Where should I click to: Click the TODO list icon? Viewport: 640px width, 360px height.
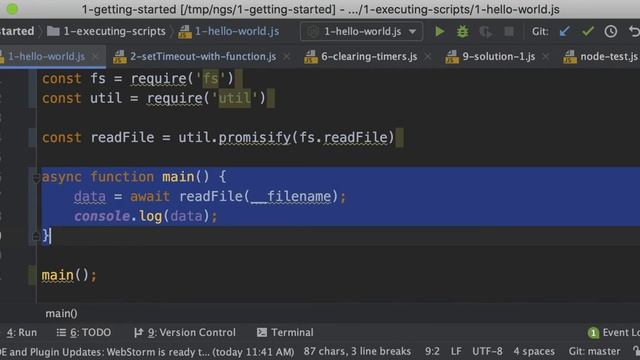(61, 333)
